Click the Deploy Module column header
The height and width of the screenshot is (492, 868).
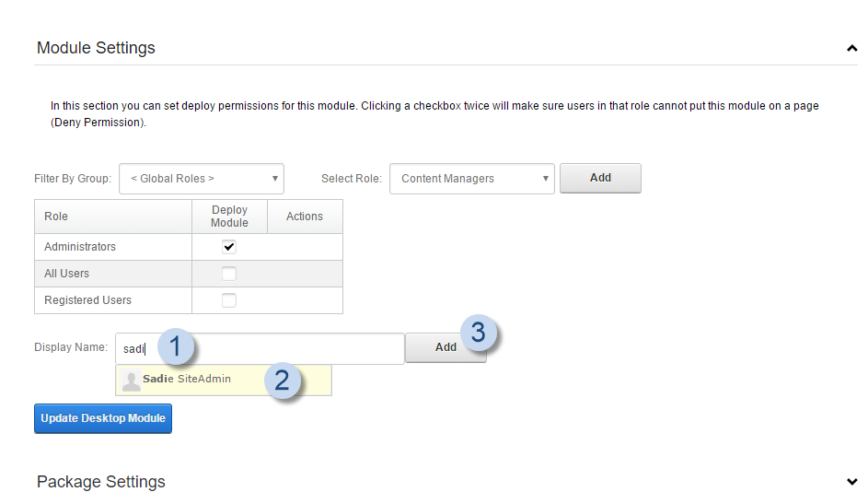(229, 217)
